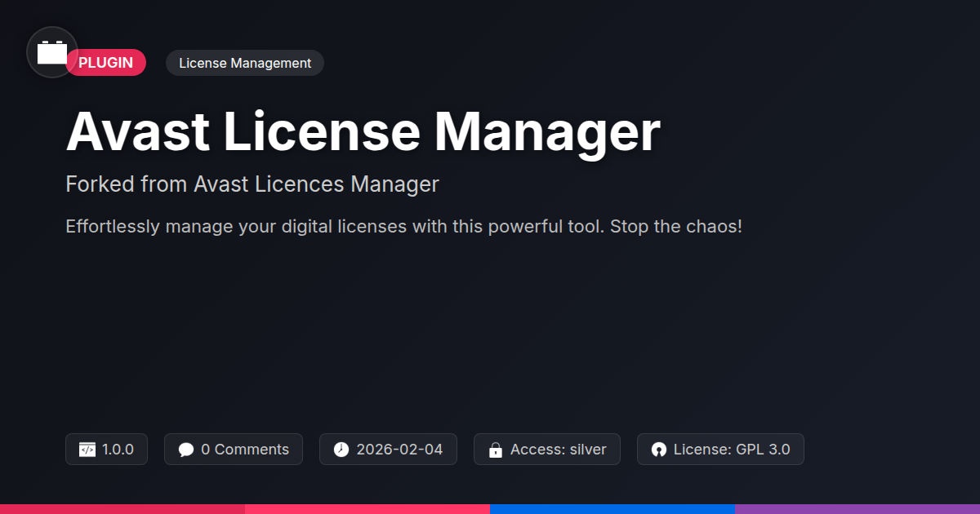Click the open source license icon
The width and height of the screenshot is (980, 514).
(x=659, y=450)
